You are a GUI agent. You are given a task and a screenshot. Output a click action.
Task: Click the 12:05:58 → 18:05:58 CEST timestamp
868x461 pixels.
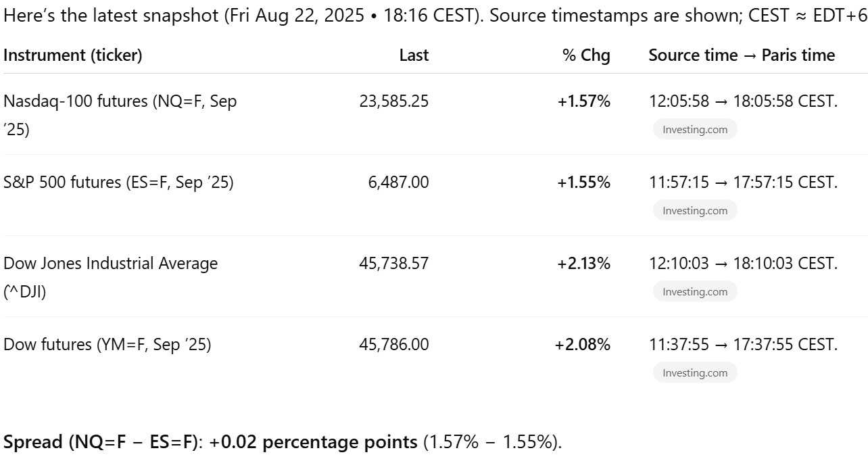pos(743,102)
